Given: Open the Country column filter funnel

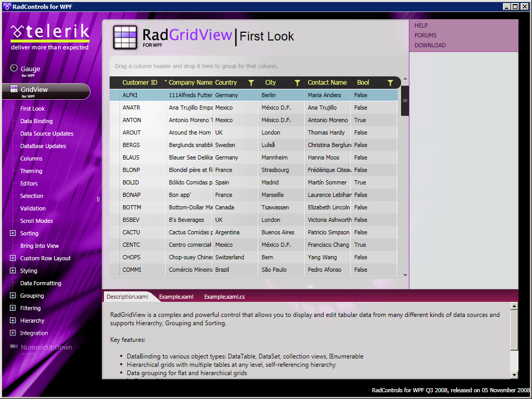Looking at the screenshot, I should pos(251,83).
